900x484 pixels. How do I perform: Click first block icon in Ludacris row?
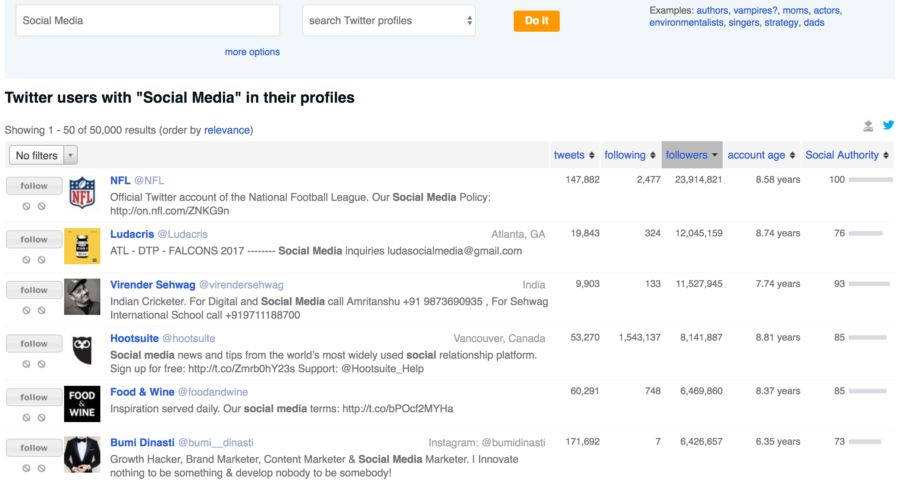(26, 260)
